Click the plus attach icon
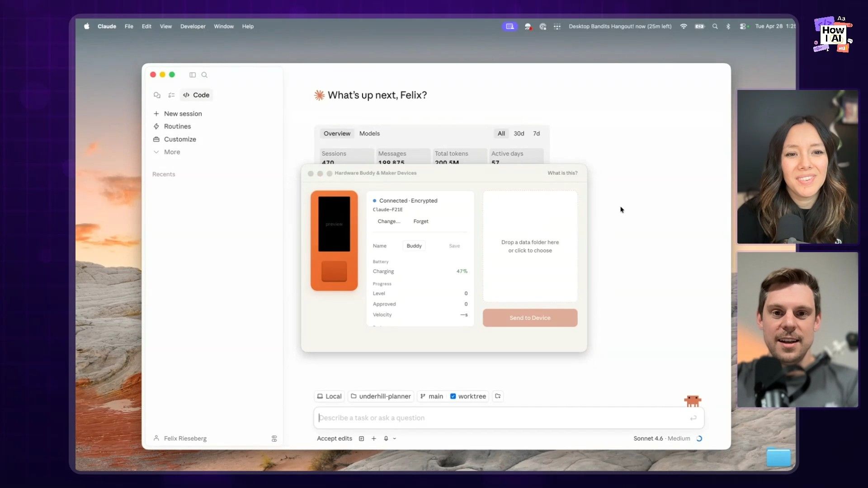 374,438
